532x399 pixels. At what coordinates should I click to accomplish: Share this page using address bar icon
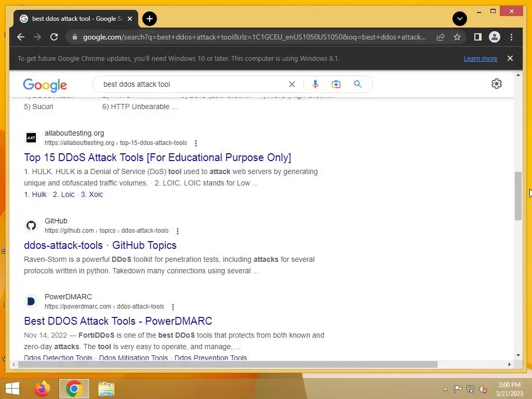(x=441, y=37)
